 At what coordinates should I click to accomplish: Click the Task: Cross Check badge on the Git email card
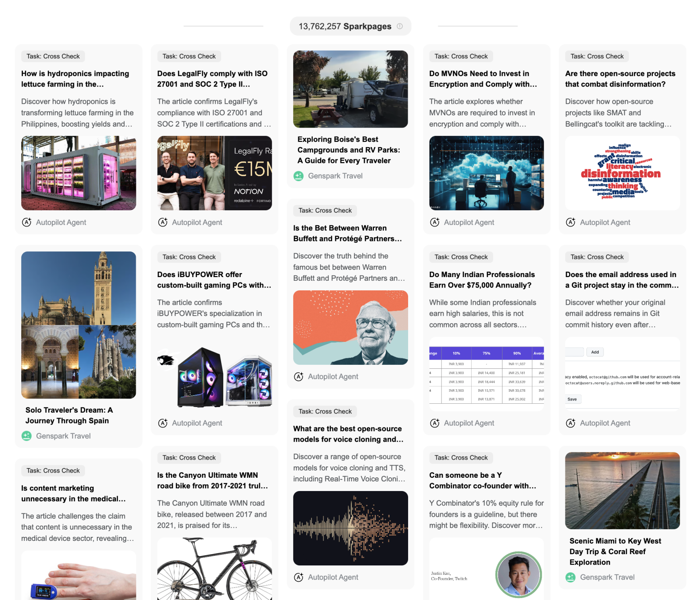[597, 257]
